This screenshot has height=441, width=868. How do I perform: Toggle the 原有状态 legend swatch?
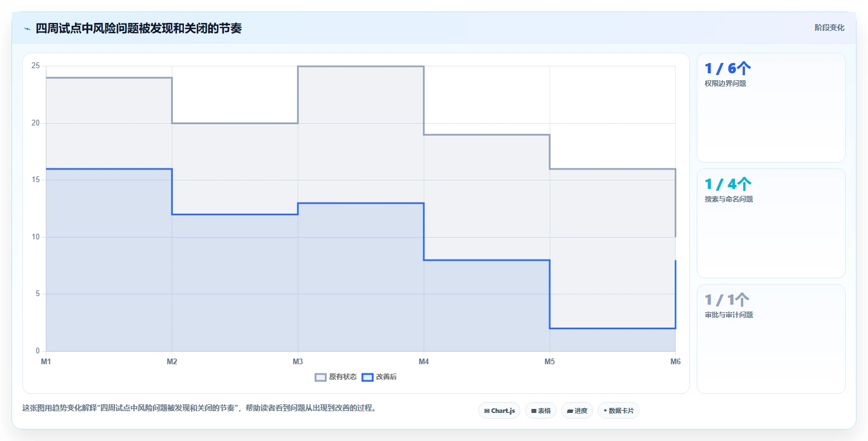click(x=321, y=377)
